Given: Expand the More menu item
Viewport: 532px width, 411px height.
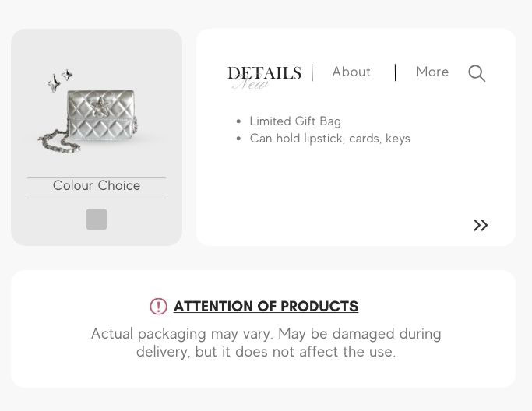Looking at the screenshot, I should (432, 72).
